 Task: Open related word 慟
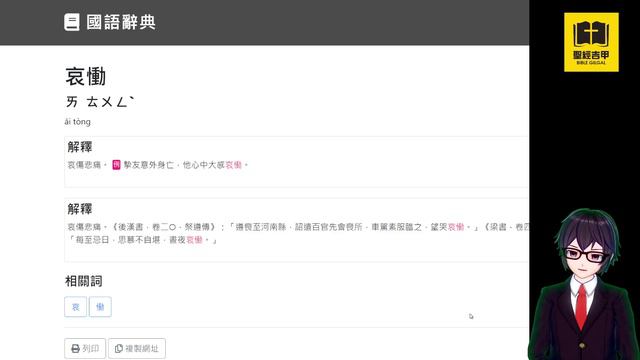(x=100, y=307)
